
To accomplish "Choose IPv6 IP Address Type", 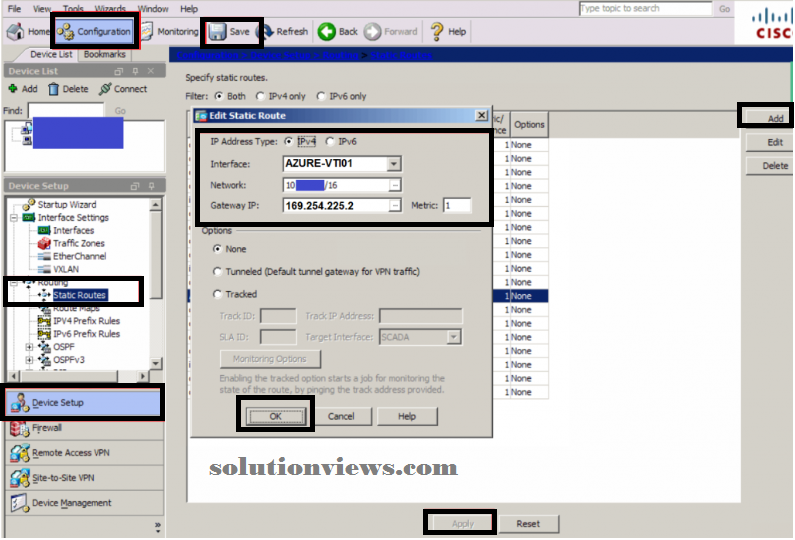I will tap(330, 141).
